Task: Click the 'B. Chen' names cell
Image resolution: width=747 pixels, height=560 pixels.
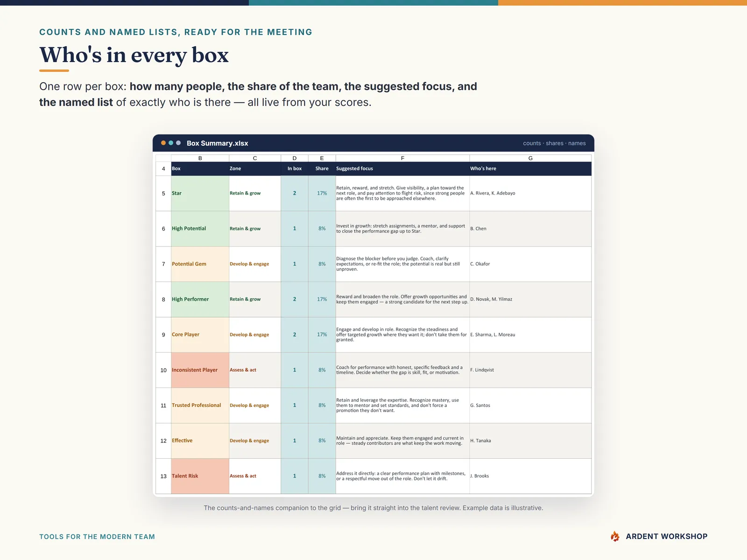Action: (530, 229)
